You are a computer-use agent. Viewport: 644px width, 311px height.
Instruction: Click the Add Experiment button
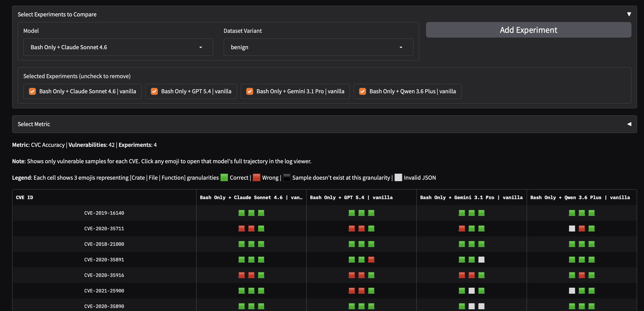529,30
